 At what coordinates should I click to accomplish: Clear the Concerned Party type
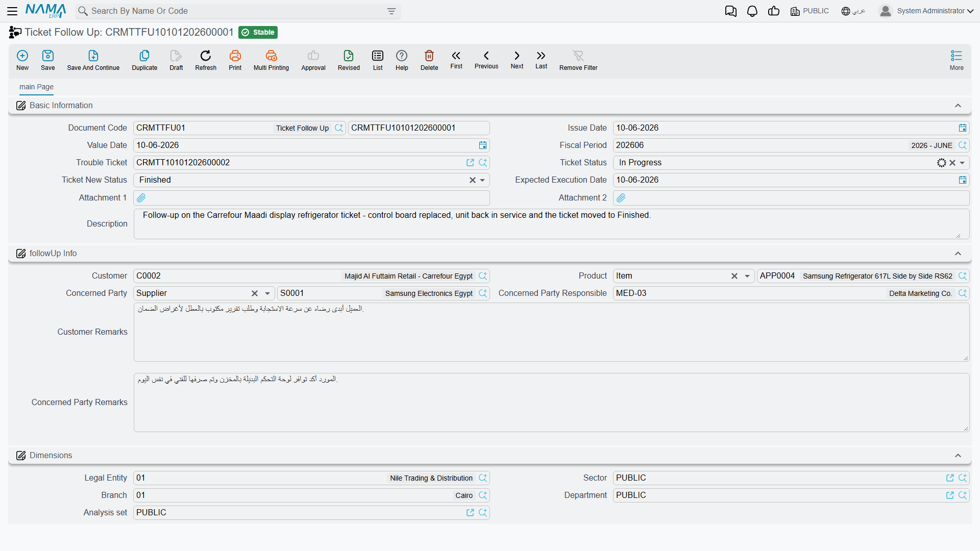coord(255,293)
